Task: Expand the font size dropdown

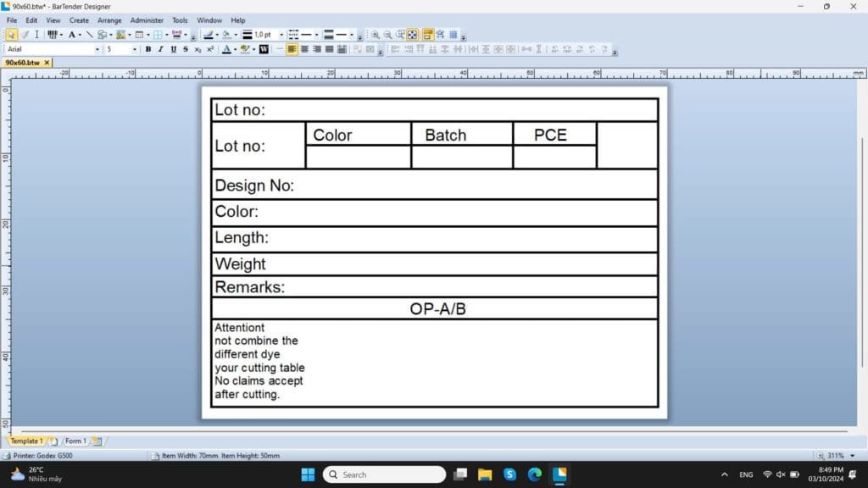Action: coord(134,49)
